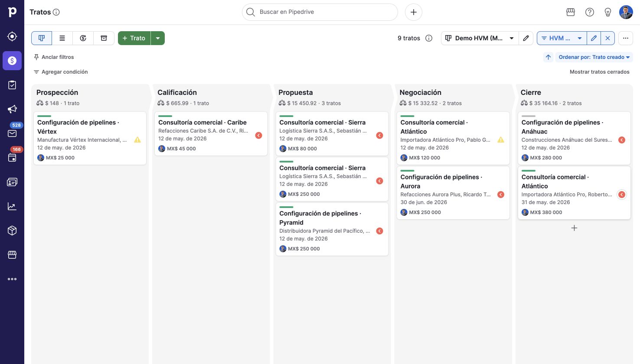Open Insights chart icon in sidebar
The width and height of the screenshot is (640, 364).
tap(12, 206)
